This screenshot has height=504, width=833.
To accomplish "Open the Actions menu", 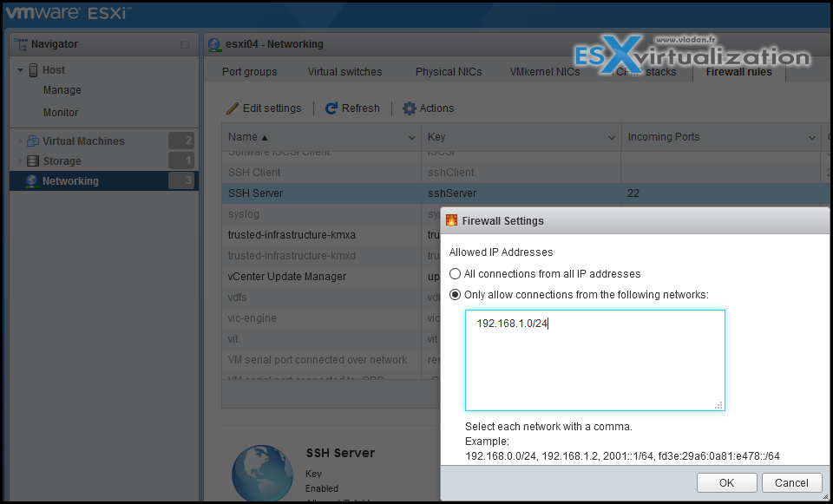I will [428, 108].
